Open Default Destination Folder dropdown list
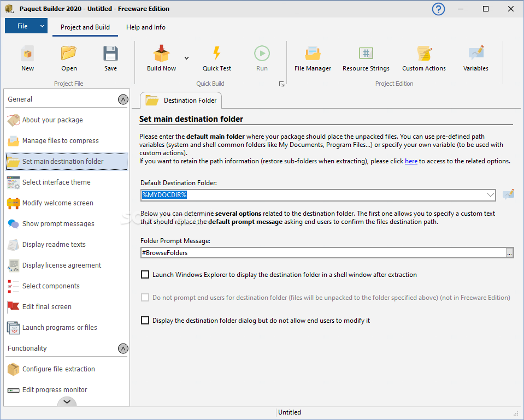Screen dimensions: 524x420 (x=490, y=195)
